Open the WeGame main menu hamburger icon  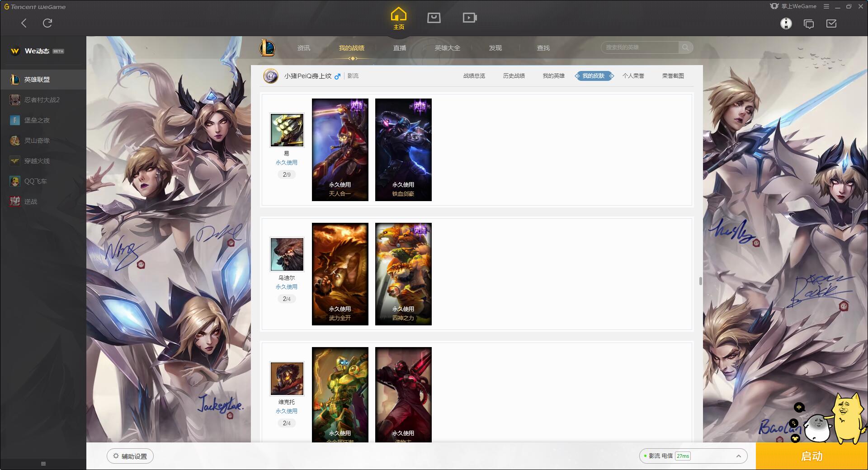[826, 6]
